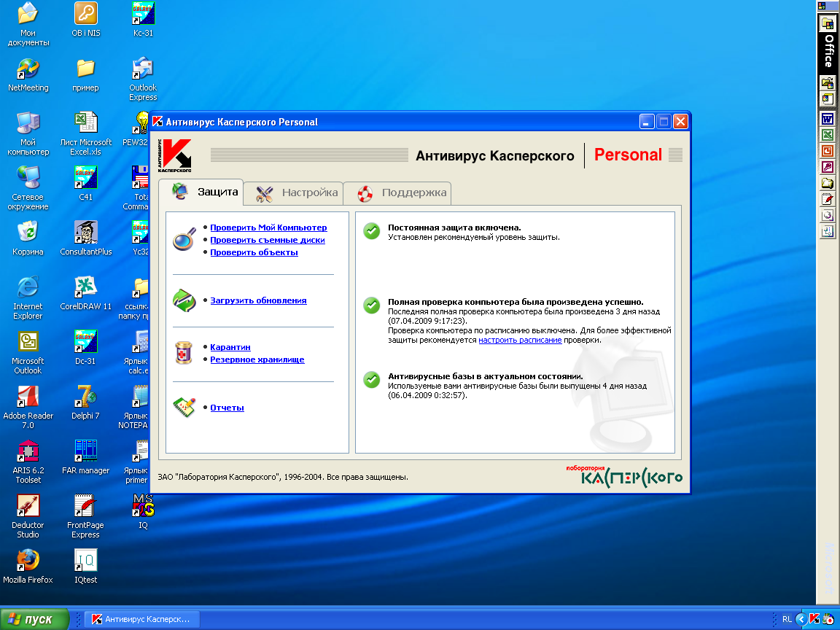840x630 pixels.
Task: Click the Антивирусные базы в актуальном состоянии text
Action: (486, 376)
